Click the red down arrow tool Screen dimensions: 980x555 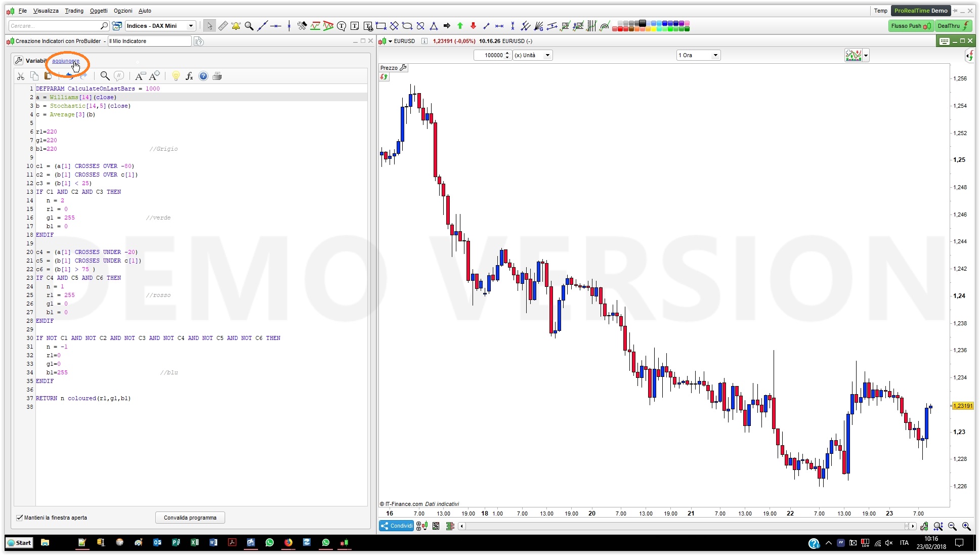(473, 26)
